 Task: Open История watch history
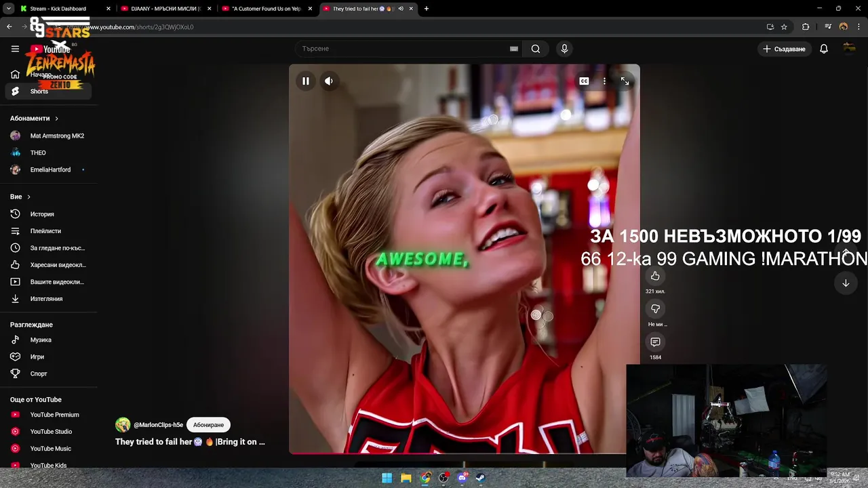48,214
